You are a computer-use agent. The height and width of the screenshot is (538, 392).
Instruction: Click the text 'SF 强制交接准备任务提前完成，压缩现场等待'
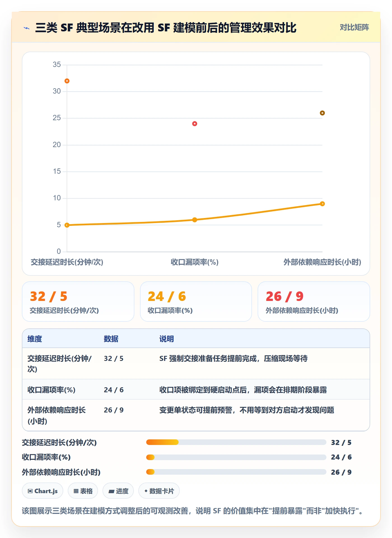[x=234, y=358]
